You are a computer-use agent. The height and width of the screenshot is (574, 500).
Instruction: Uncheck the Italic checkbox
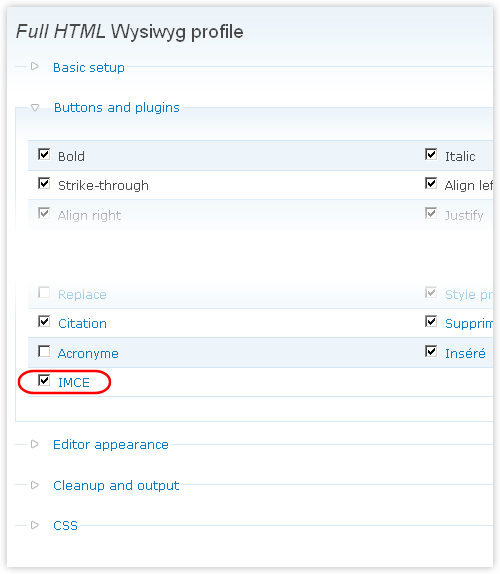click(431, 154)
